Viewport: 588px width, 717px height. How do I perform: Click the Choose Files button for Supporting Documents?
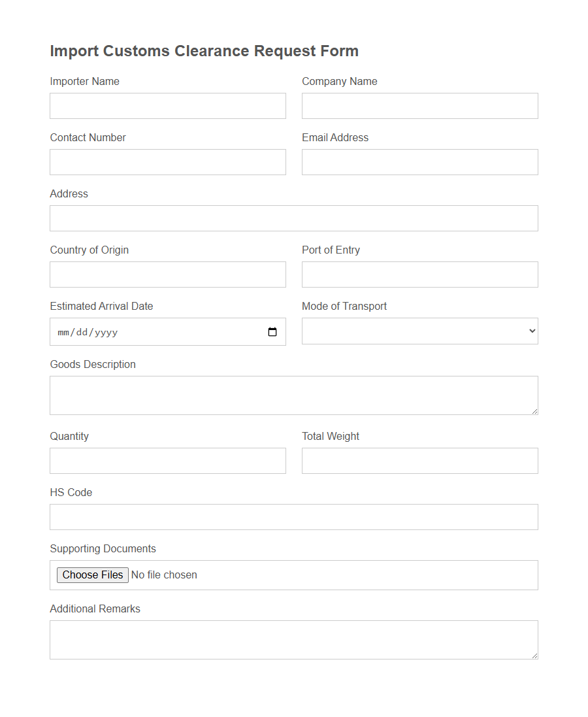(x=92, y=575)
